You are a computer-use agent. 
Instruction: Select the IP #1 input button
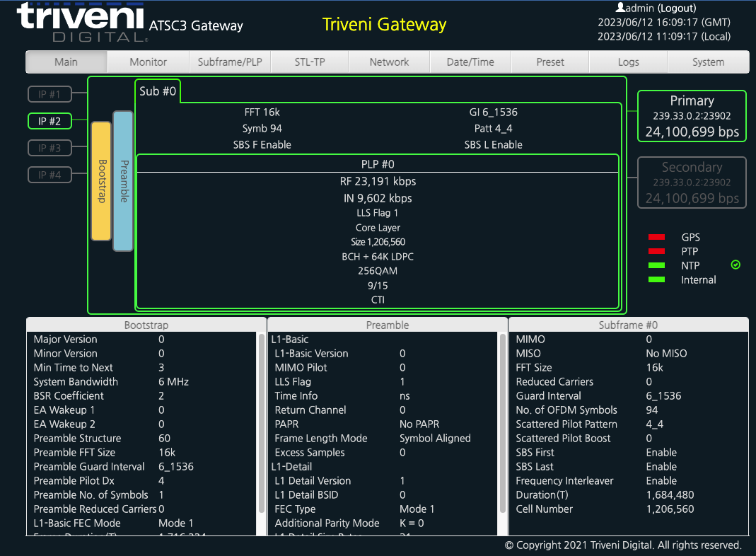(50, 94)
